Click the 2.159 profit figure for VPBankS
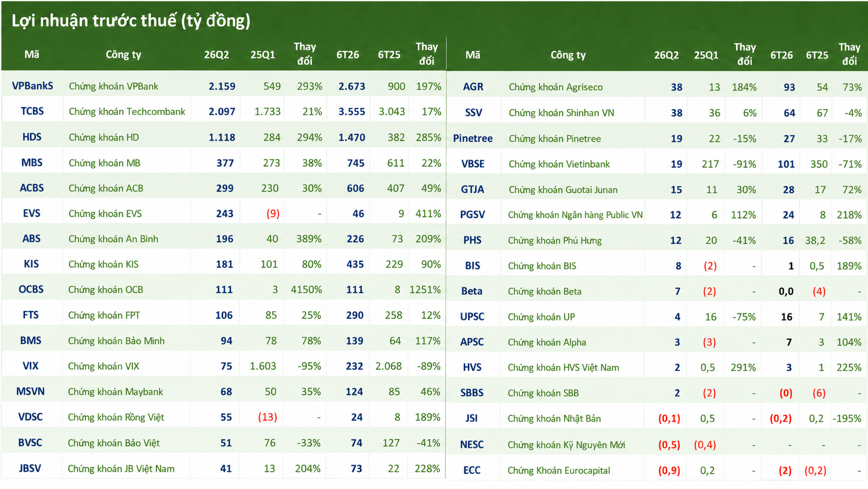 click(222, 86)
